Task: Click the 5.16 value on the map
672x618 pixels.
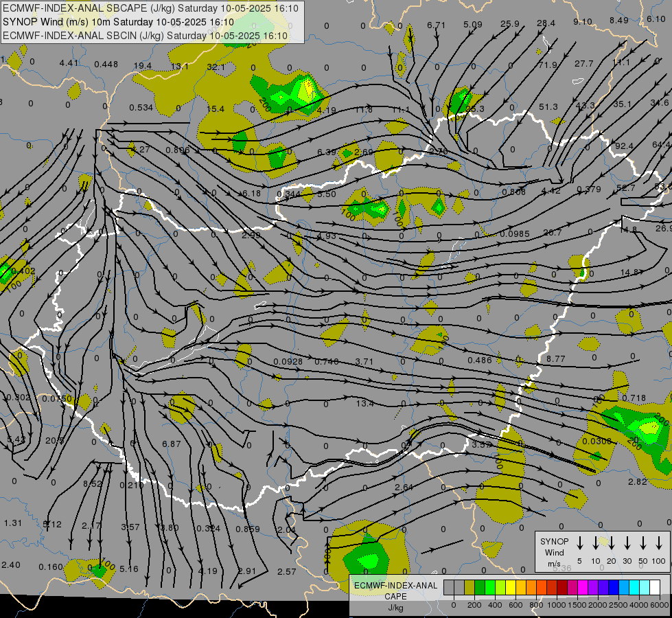Action: pos(129,569)
